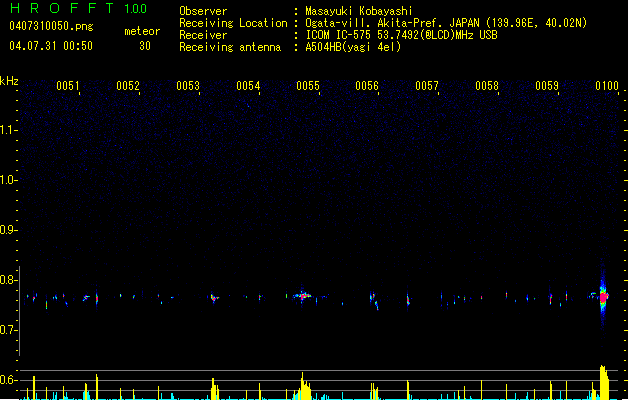Click the large meteor echo near 0100
629x400 pixels.
(603, 297)
